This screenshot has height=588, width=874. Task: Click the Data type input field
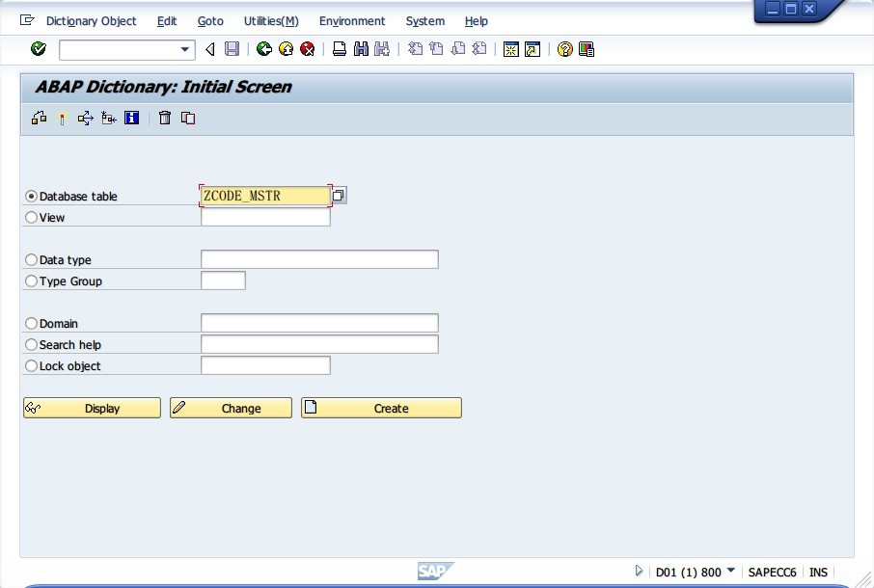[319, 259]
